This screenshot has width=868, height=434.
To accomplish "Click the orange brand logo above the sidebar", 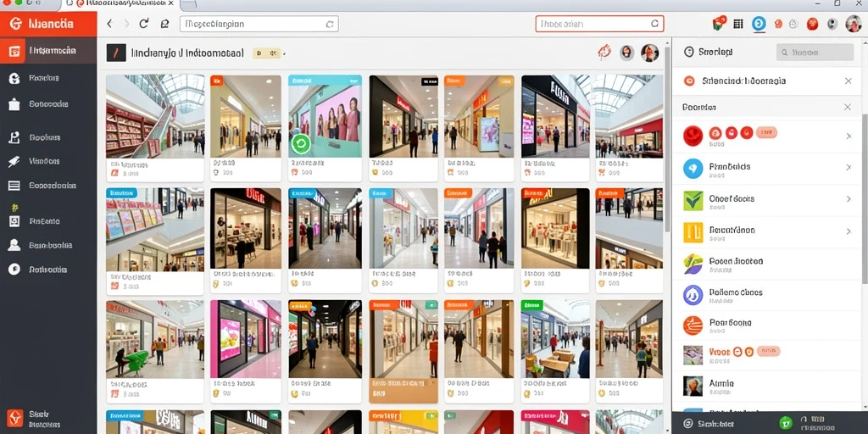I will click(x=48, y=24).
